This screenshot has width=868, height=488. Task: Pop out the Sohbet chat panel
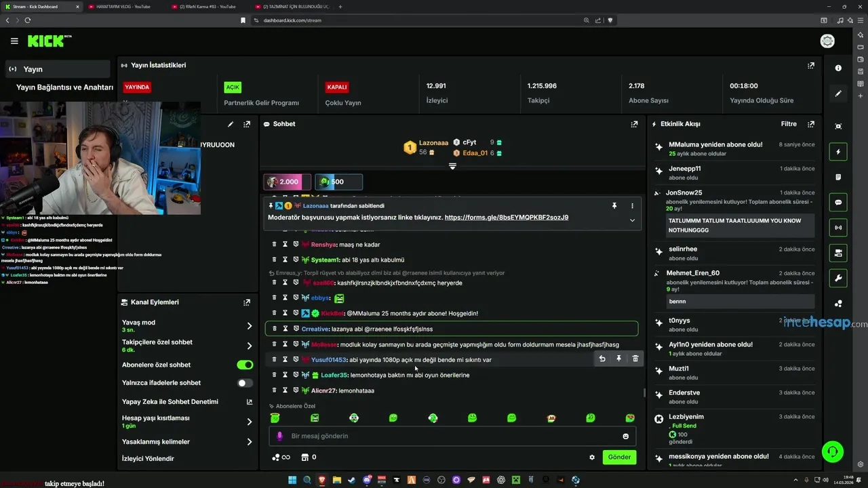(x=634, y=124)
